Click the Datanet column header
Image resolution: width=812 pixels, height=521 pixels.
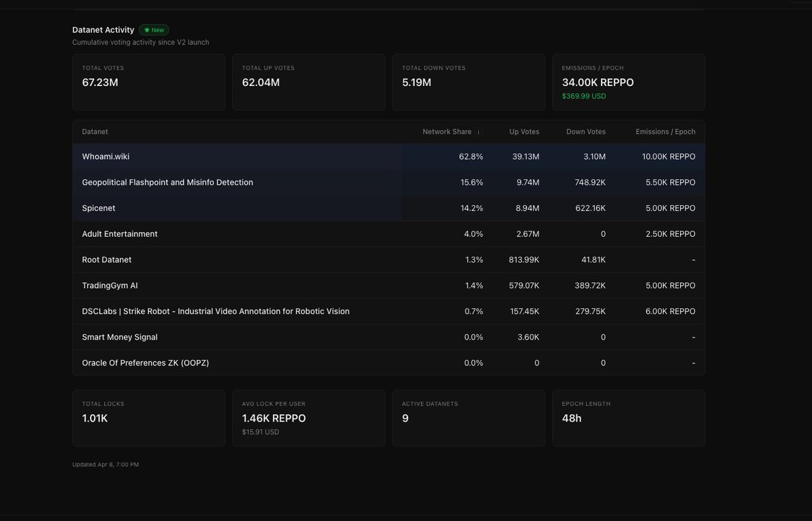tap(95, 132)
